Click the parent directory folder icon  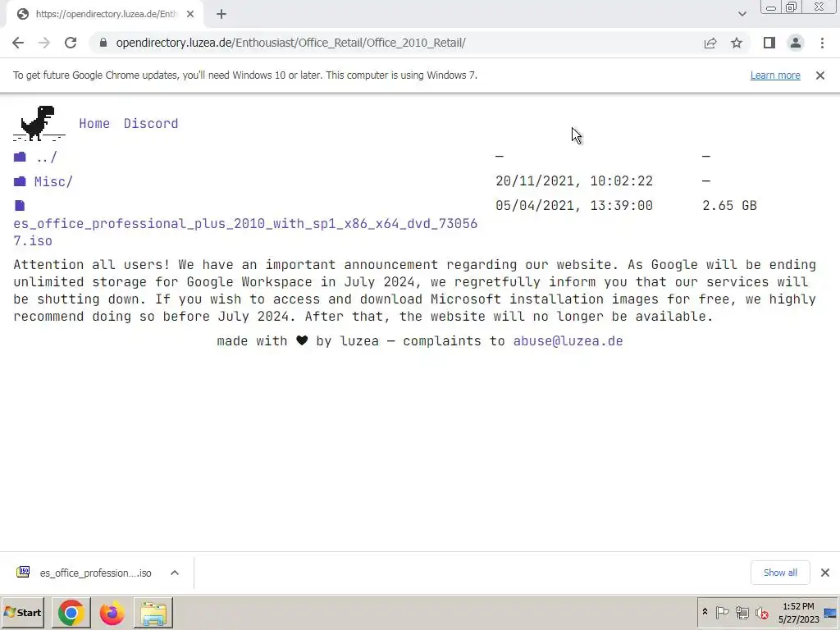[20, 157]
